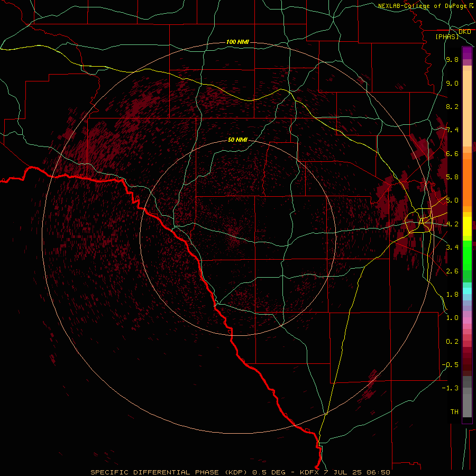Click the solid orange segment of color bar
Image resolution: width=476 pixels, height=476 pixels.
coord(467,182)
